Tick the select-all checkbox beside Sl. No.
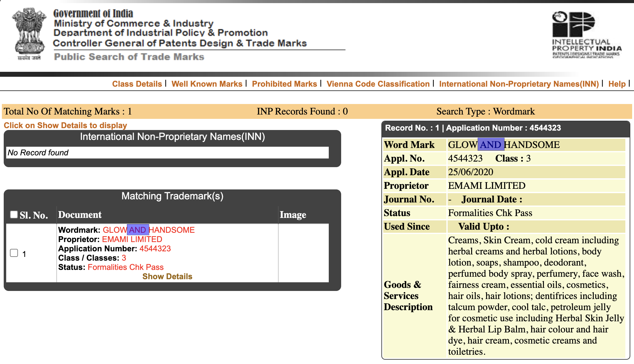 14,214
